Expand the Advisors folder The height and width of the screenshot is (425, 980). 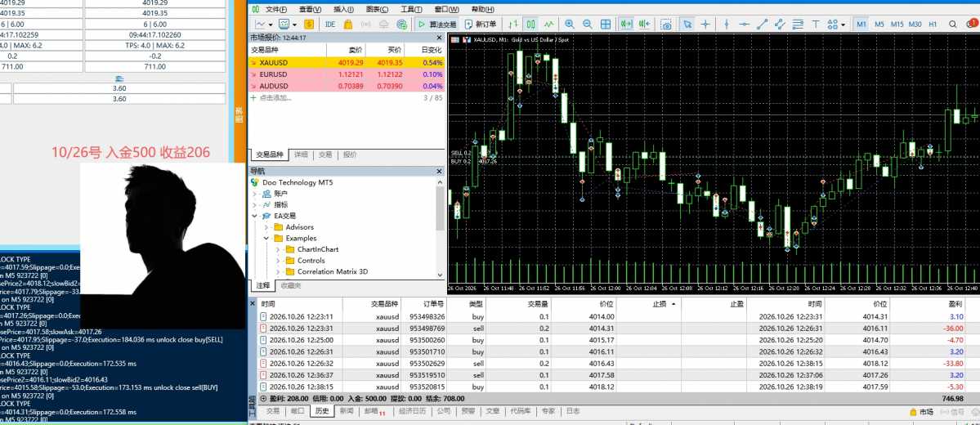pos(267,227)
